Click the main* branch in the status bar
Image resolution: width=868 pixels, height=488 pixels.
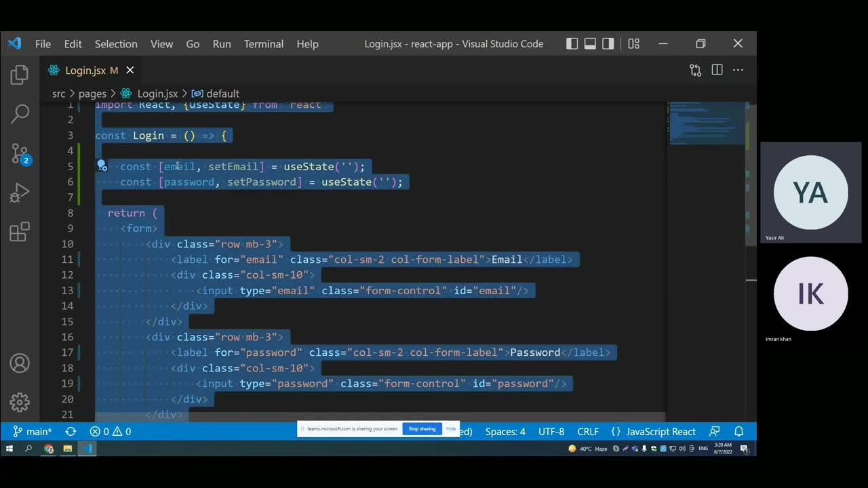[31, 432]
